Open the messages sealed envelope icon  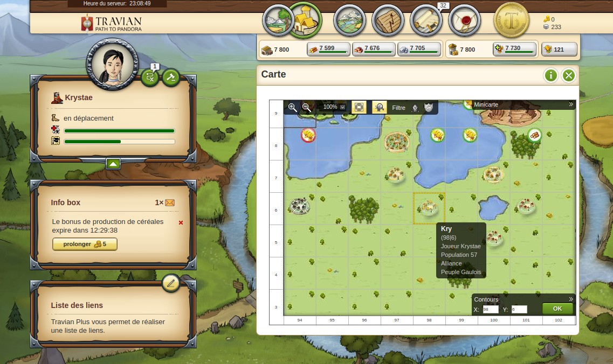tap(464, 20)
